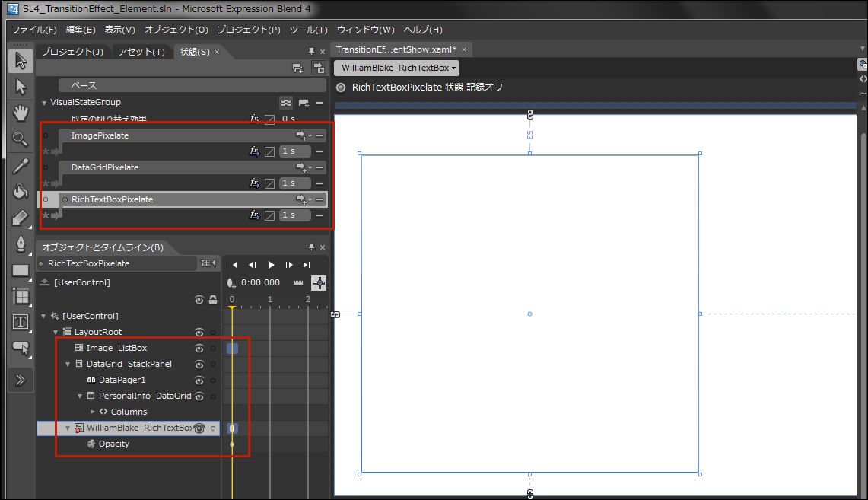This screenshot has width=868, height=500.
Task: Select the Grid layout tool
Action: (x=21, y=297)
